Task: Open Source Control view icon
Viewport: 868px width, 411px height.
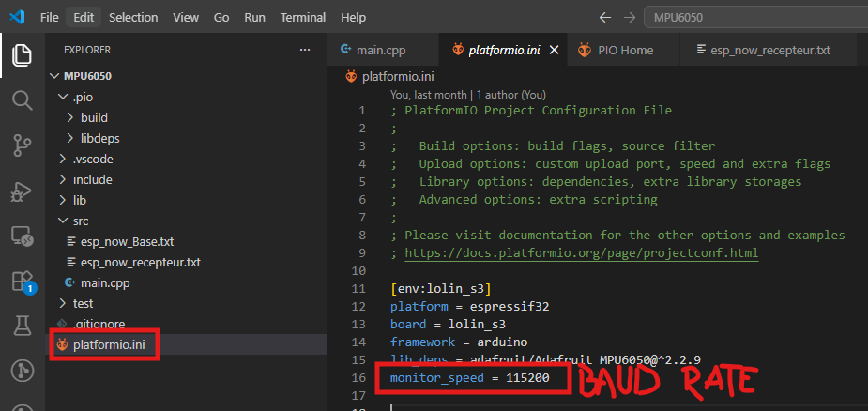Action: pos(23,145)
